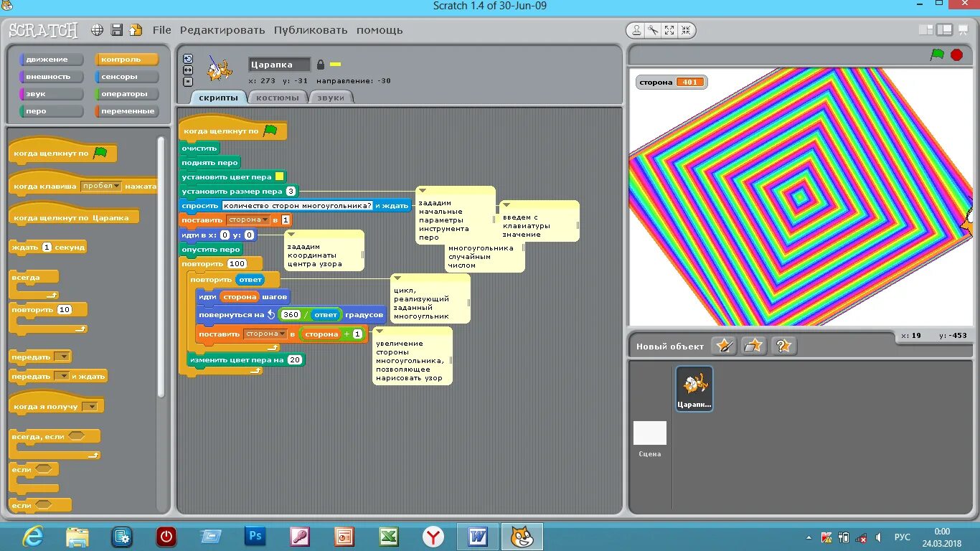Share this project using the upload icon
Image resolution: width=980 pixels, height=551 pixels.
click(136, 30)
